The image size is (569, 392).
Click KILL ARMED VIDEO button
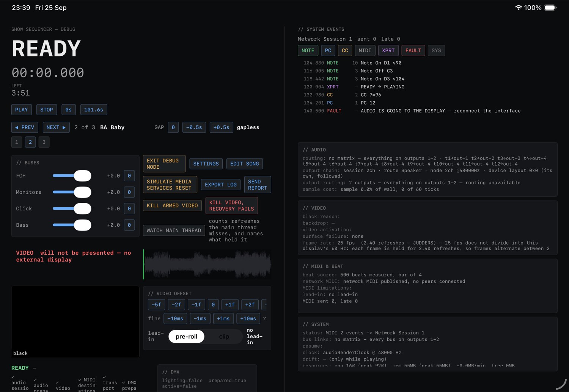click(172, 205)
